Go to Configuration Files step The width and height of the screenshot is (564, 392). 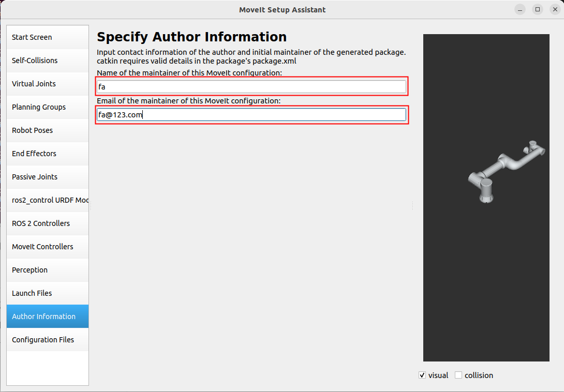click(48, 340)
